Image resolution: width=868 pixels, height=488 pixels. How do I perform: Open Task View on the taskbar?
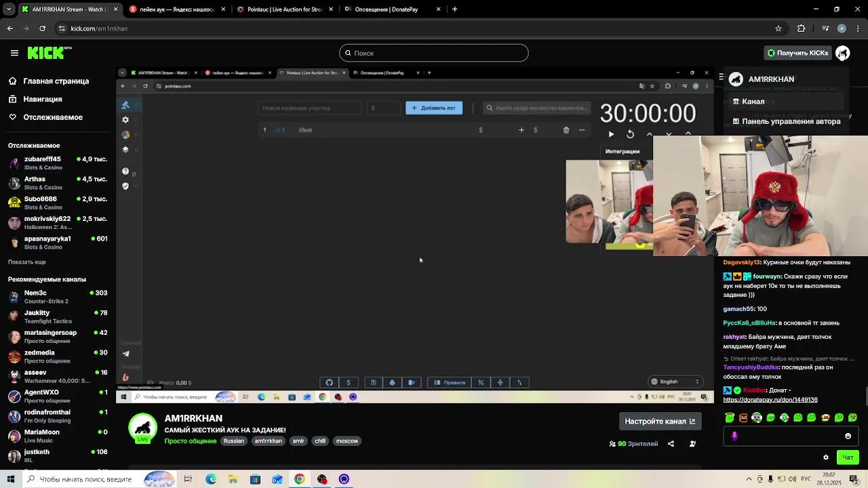pyautogui.click(x=188, y=479)
